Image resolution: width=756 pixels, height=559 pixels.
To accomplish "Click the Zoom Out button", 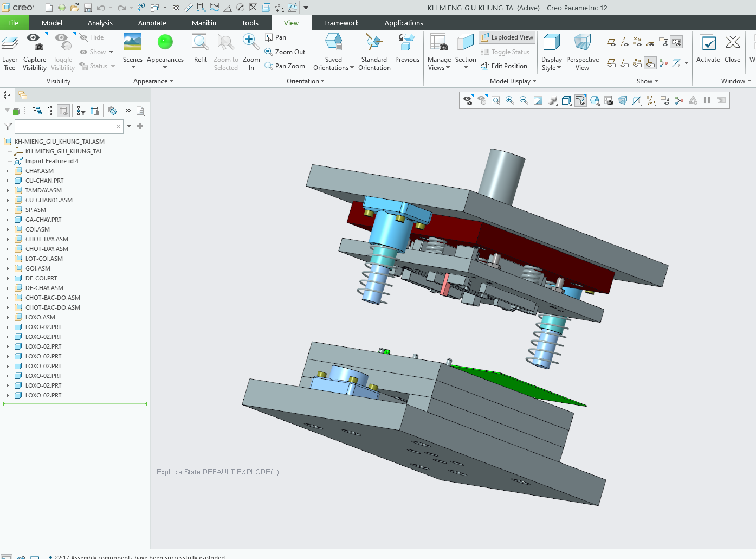I will pyautogui.click(x=285, y=52).
